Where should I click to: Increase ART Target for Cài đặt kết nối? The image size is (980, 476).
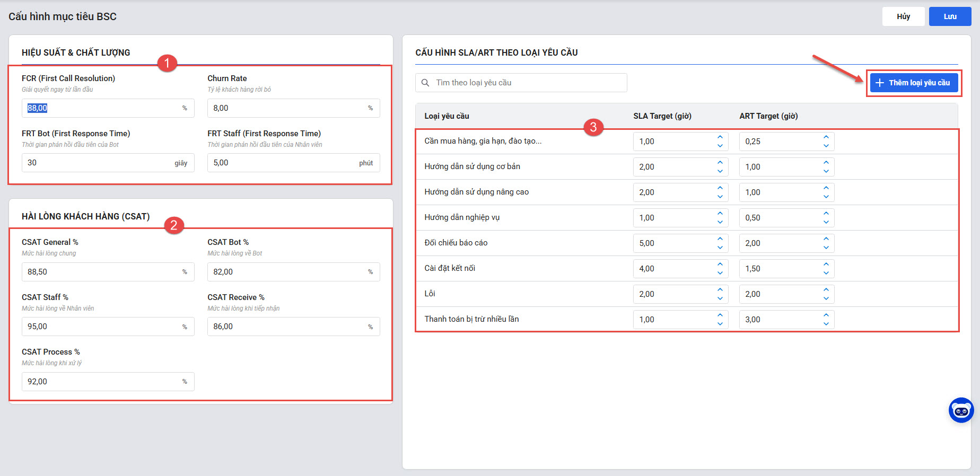pos(826,265)
